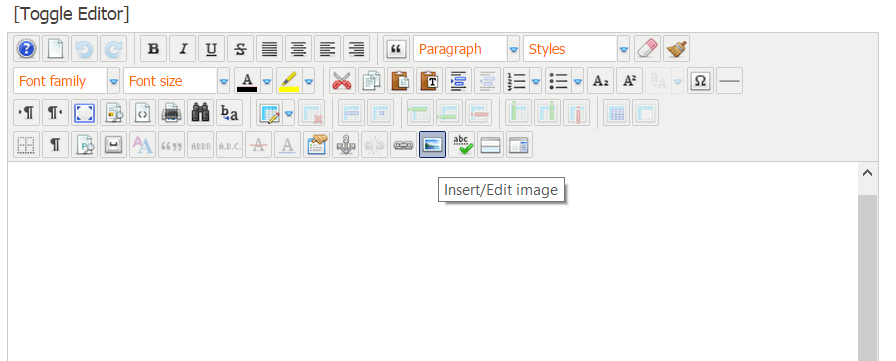The height and width of the screenshot is (361, 896).
Task: Insert a horizontal rule
Action: [x=729, y=81]
